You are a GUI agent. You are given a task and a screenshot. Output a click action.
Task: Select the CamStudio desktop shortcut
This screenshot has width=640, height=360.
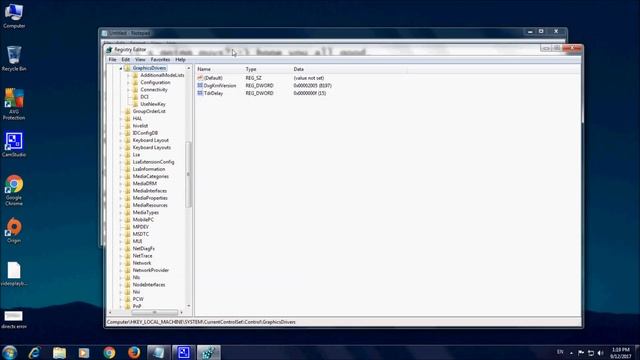[x=14, y=144]
